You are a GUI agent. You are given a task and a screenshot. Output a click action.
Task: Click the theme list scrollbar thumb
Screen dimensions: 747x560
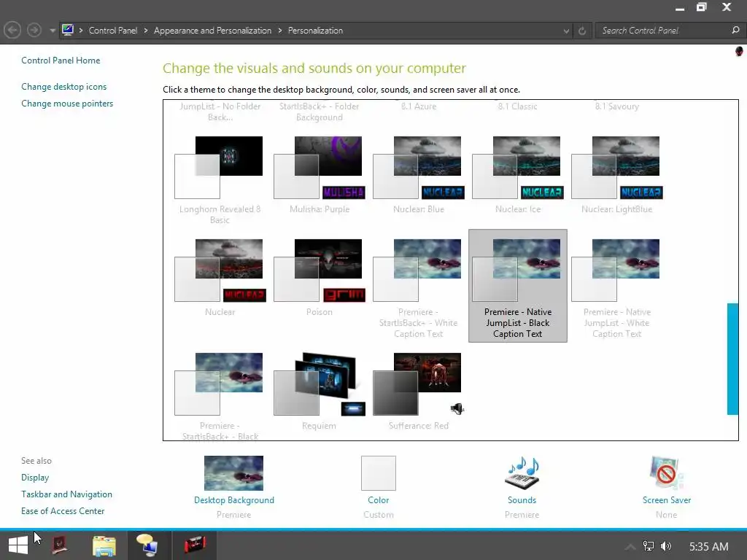pyautogui.click(x=732, y=359)
